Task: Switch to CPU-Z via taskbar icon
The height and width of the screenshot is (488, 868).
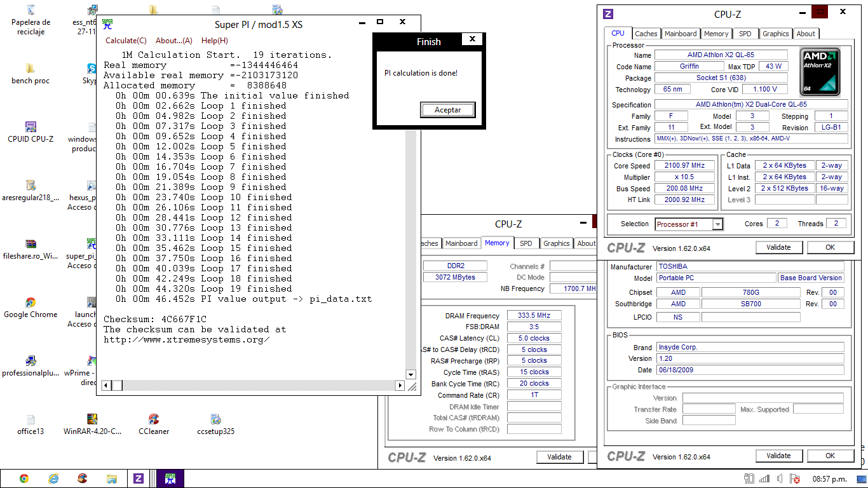Action: point(139,478)
